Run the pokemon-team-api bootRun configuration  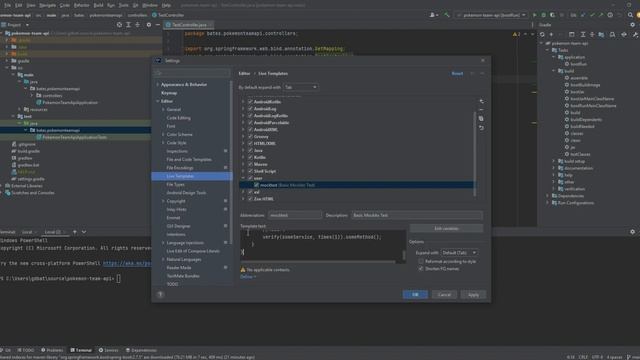pos(535,15)
